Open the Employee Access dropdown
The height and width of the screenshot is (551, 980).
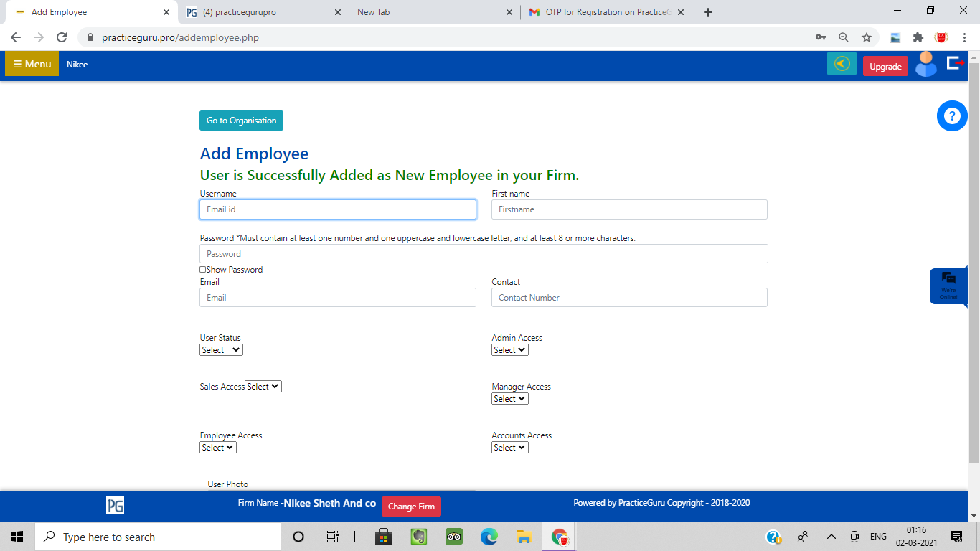coord(218,448)
